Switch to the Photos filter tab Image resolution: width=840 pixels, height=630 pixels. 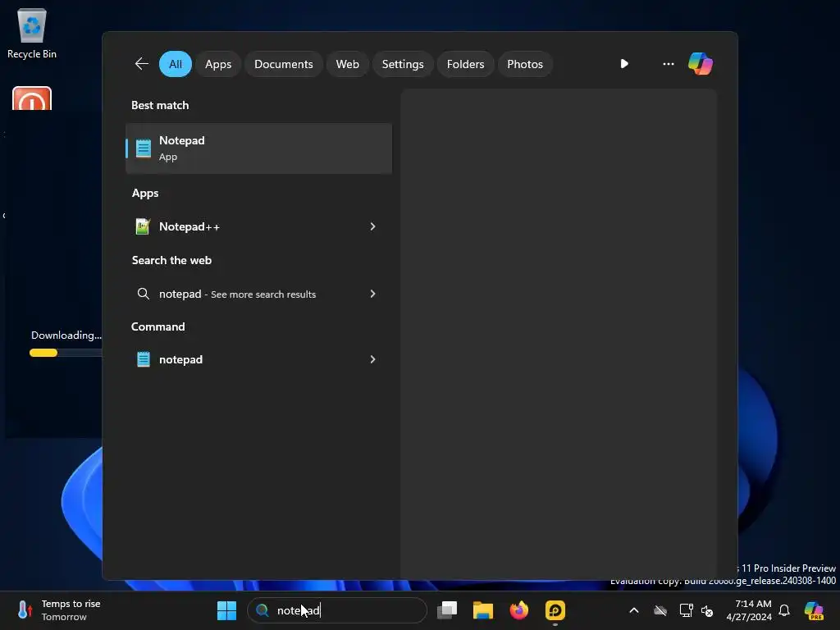525,64
